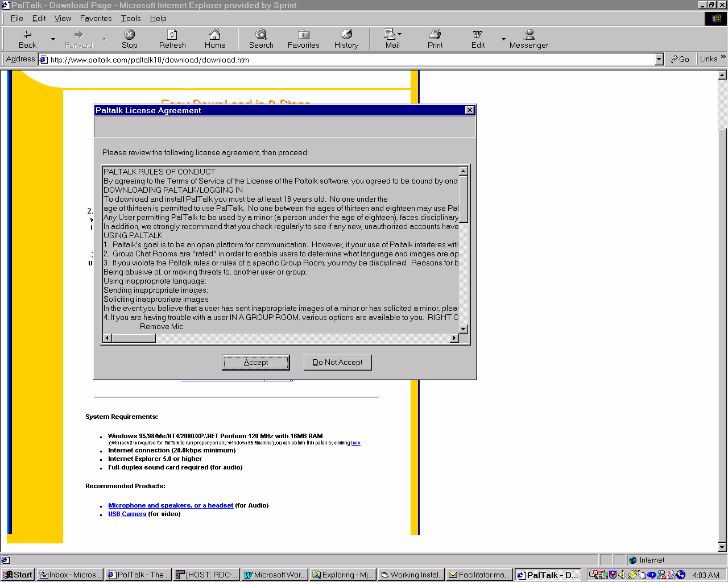
Task: Go to the Home page
Action: coord(215,39)
